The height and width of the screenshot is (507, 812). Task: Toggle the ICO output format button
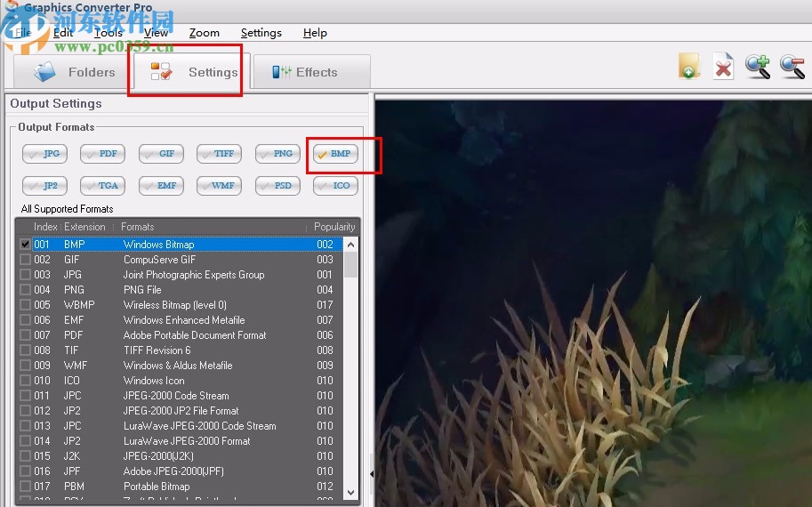coord(335,186)
